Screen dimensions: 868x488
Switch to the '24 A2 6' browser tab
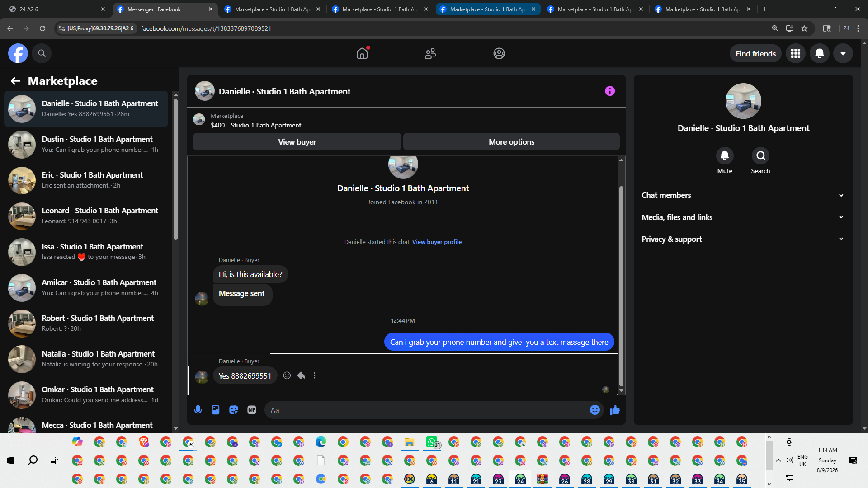click(56, 9)
